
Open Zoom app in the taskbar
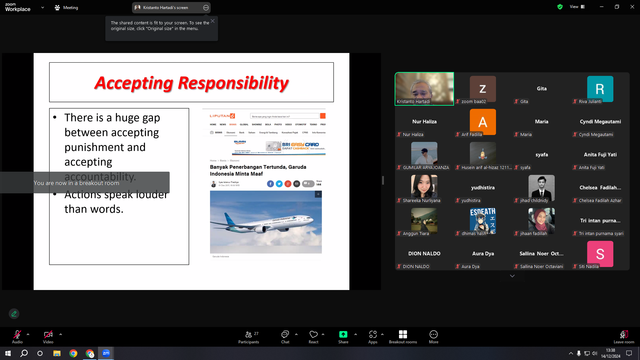pyautogui.click(x=106, y=353)
